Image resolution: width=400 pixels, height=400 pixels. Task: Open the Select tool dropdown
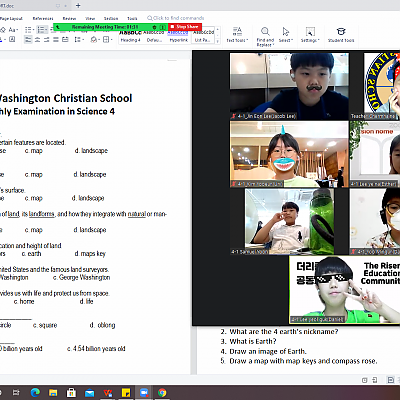(286, 35)
